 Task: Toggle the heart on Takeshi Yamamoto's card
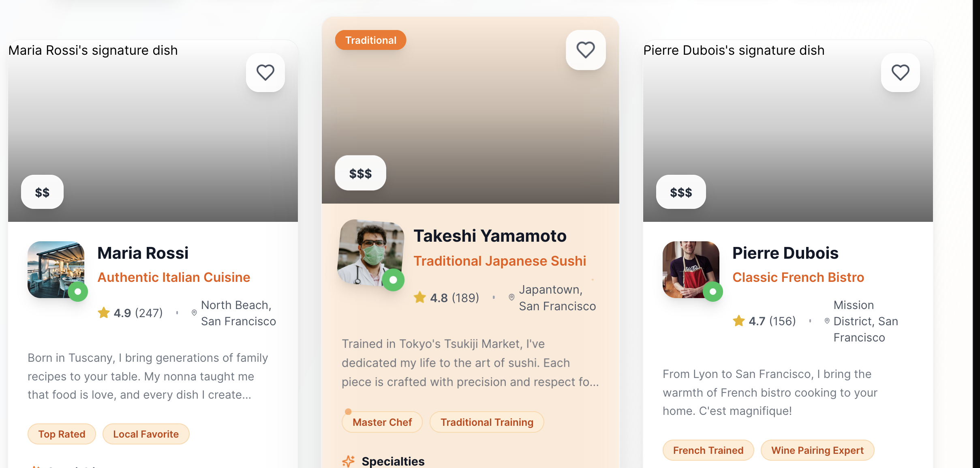586,50
